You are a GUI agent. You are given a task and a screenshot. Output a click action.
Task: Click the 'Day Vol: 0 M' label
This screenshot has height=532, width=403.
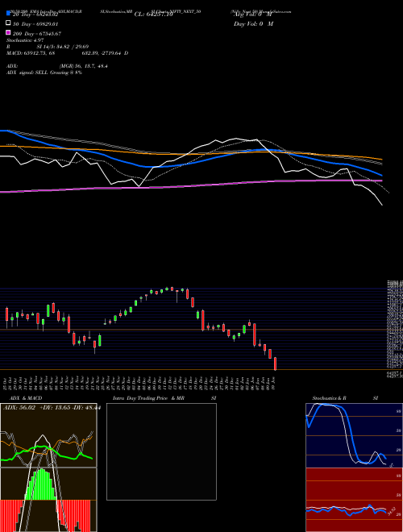coord(253,23)
